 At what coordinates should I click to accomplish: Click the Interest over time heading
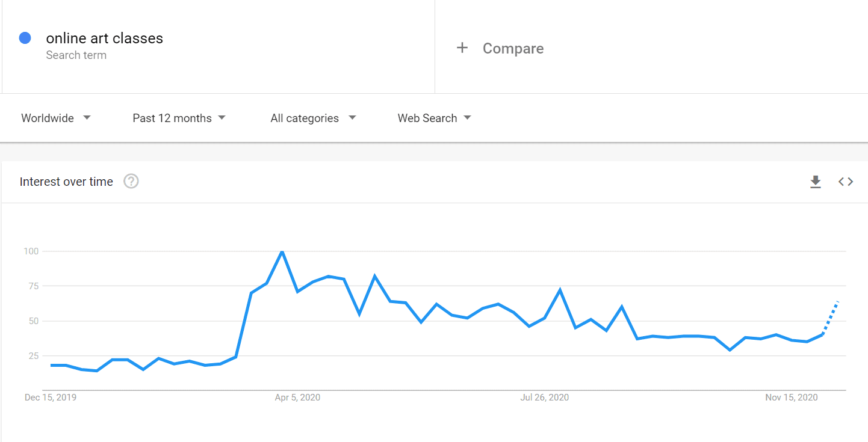(66, 182)
